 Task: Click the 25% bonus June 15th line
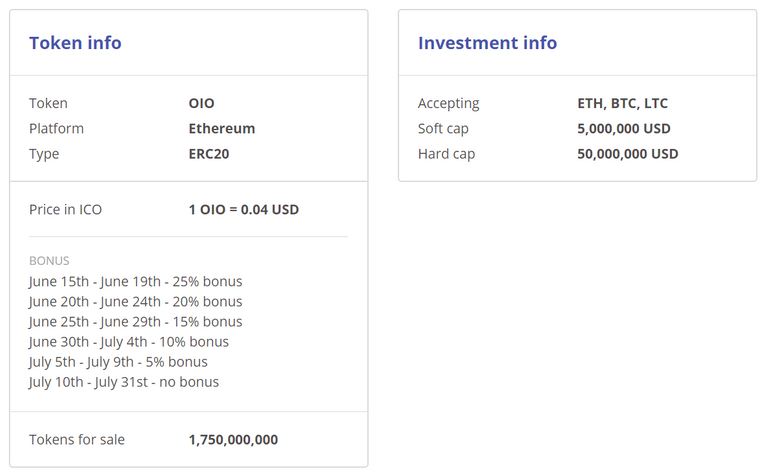136,282
